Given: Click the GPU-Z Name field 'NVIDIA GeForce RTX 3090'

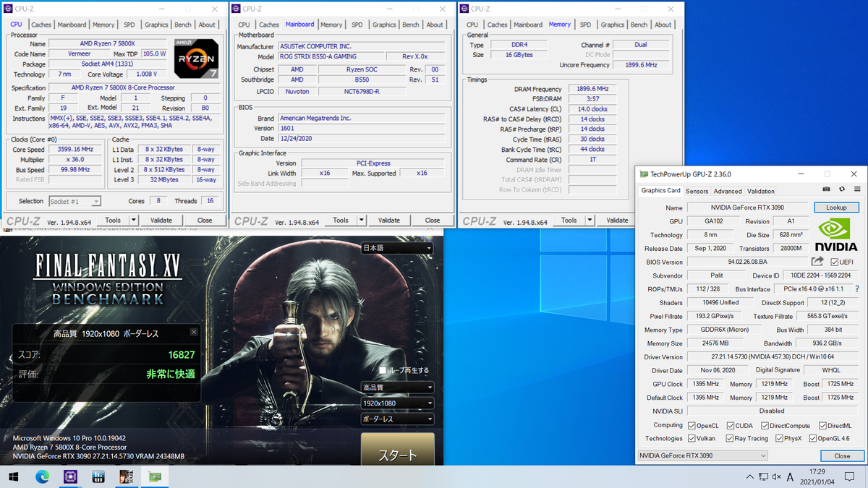Looking at the screenshot, I should [747, 207].
